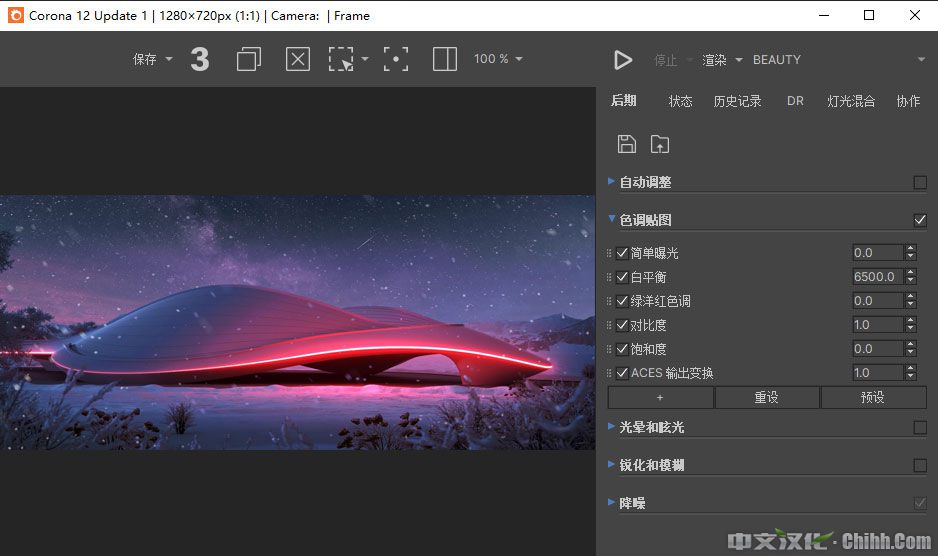Click the 预设 button
938x556 pixels.
pos(873,397)
